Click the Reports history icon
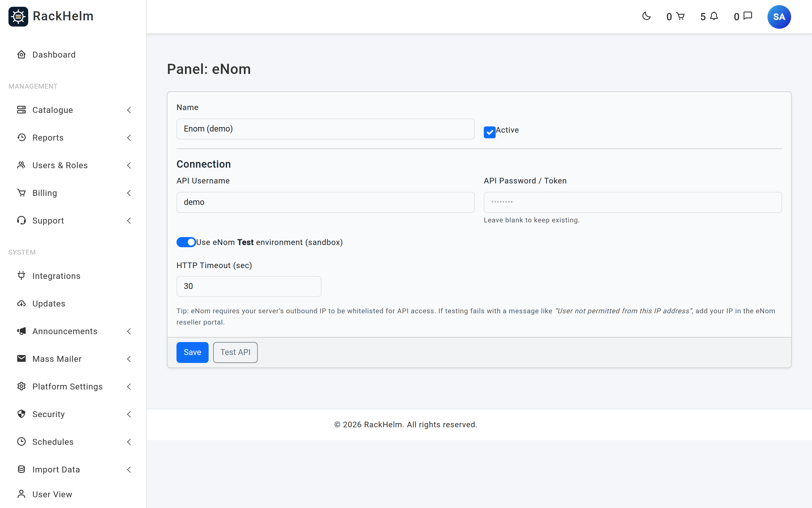This screenshot has width=812, height=508. [x=21, y=137]
